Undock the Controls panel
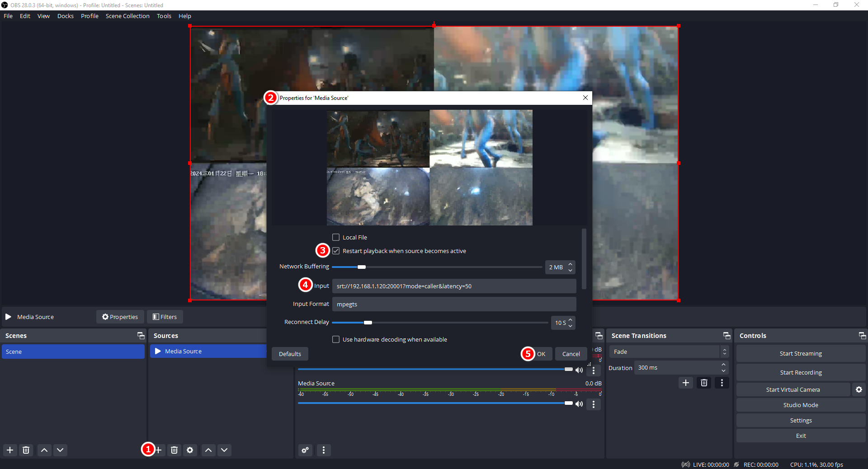Viewport: 868px width, 469px height. [862, 336]
